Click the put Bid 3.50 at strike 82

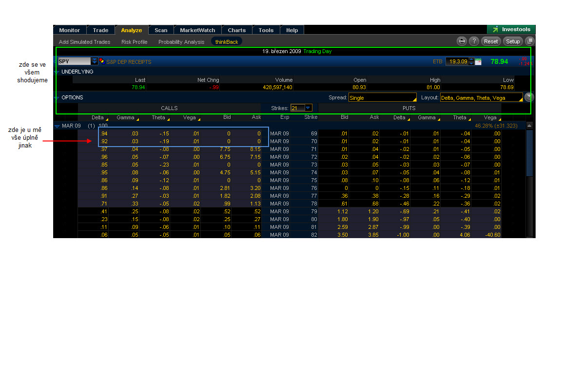pos(343,235)
